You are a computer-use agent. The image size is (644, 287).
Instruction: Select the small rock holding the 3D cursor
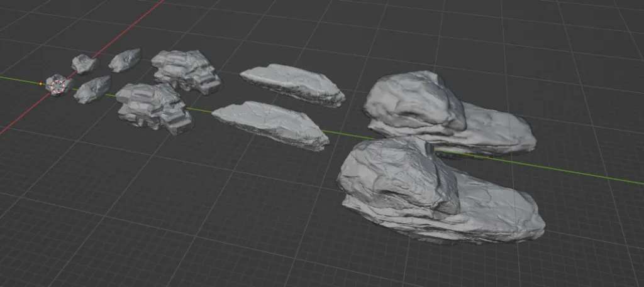pos(60,85)
